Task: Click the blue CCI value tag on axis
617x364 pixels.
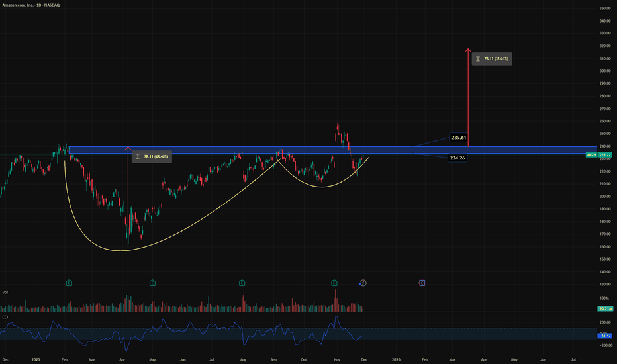Action: [x=604, y=336]
